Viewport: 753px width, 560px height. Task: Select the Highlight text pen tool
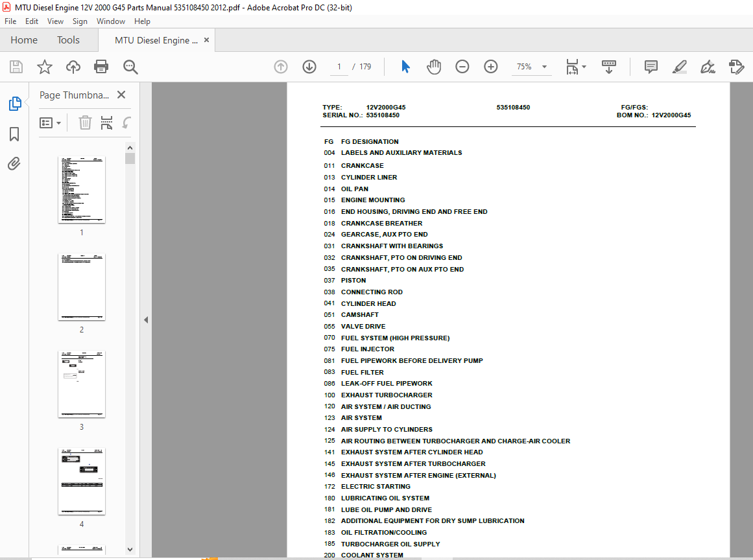[679, 67]
